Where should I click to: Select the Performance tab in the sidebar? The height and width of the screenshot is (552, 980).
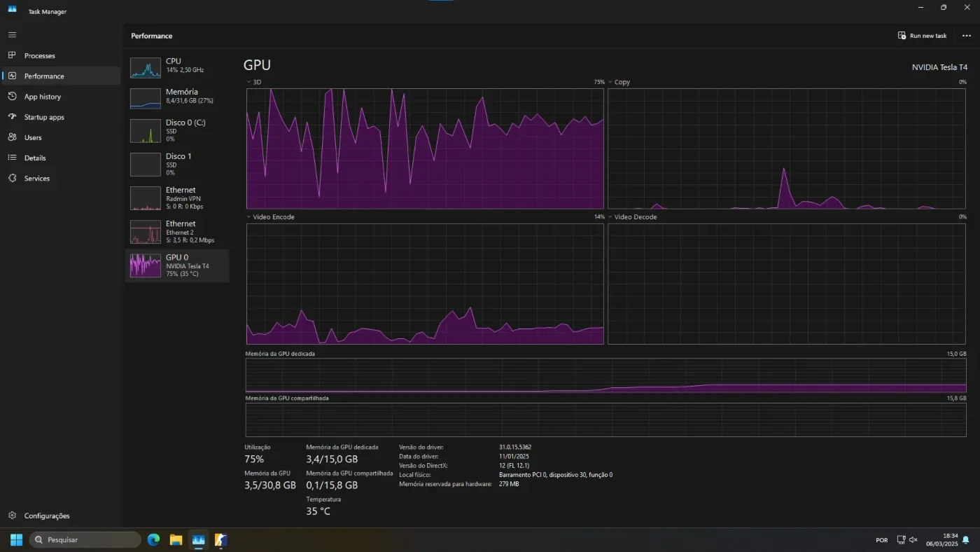[62, 76]
